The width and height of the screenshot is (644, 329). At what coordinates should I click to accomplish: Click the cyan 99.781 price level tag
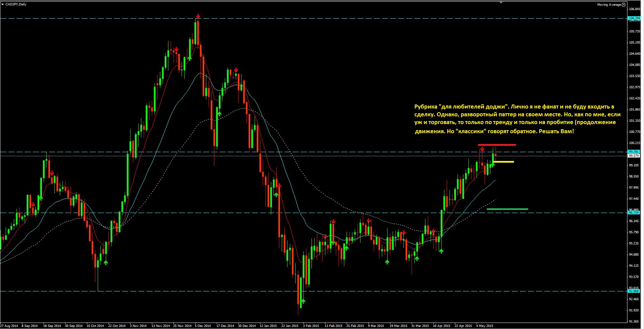[634, 152]
